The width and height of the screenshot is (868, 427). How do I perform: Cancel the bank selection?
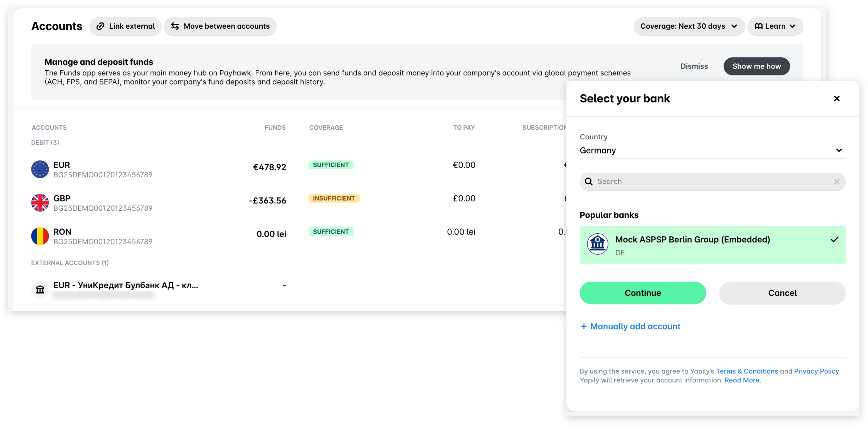(782, 293)
